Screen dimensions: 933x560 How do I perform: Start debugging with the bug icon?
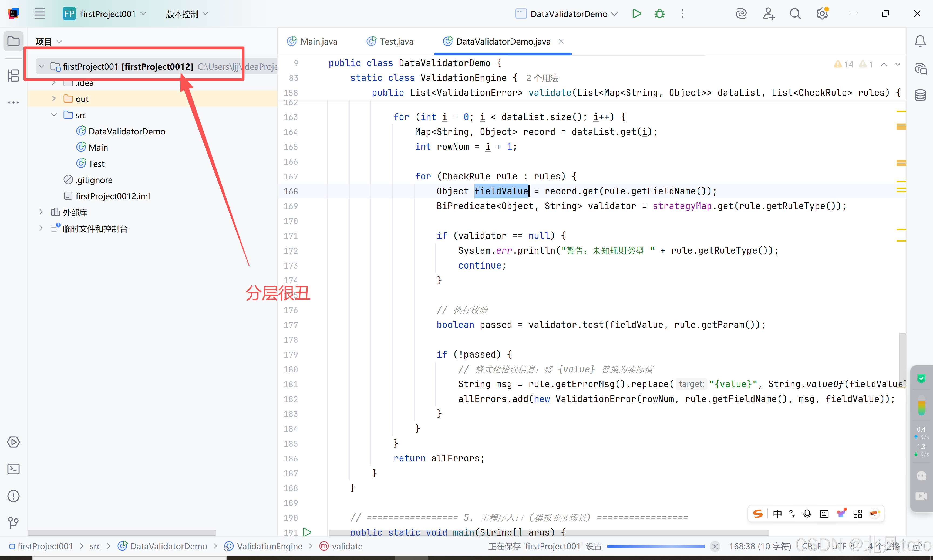[x=659, y=14]
